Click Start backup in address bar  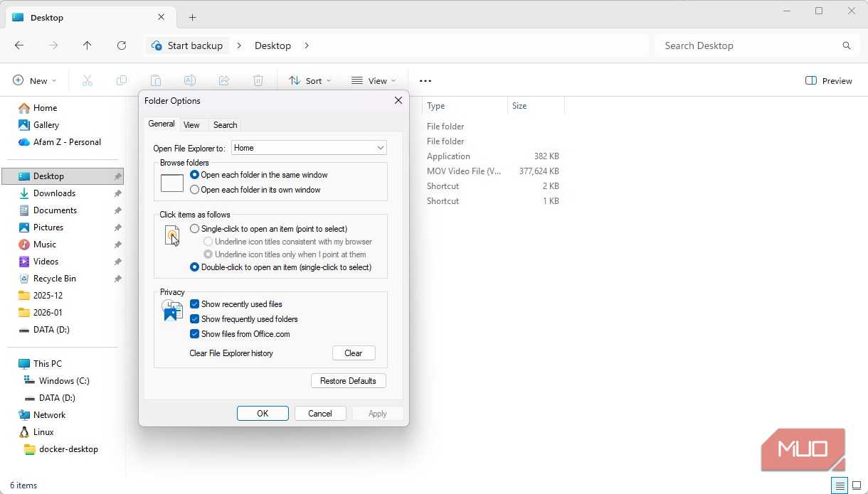(x=188, y=45)
